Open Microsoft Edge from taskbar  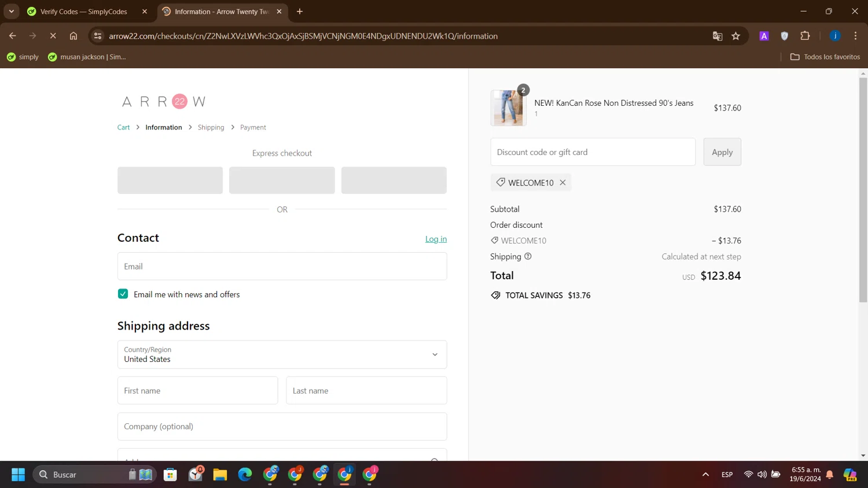(245, 475)
